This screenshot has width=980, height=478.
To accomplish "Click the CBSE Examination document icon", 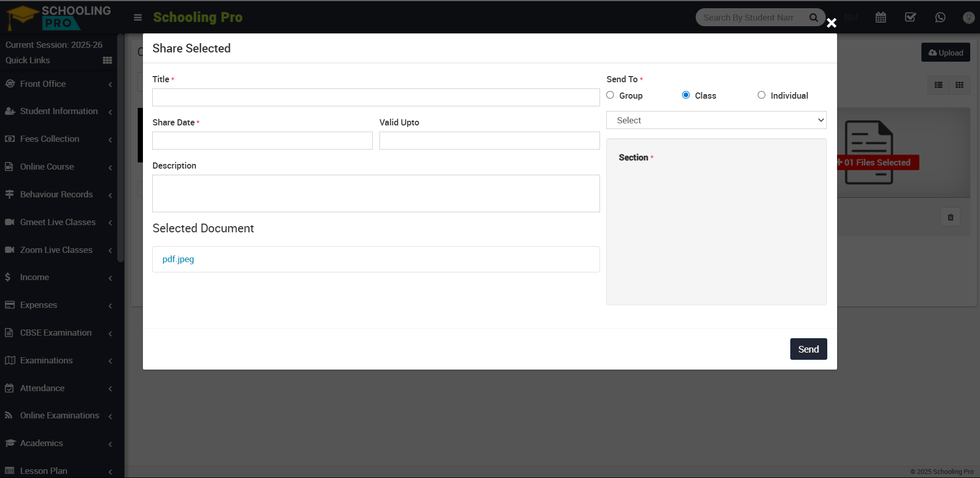I will (x=9, y=333).
